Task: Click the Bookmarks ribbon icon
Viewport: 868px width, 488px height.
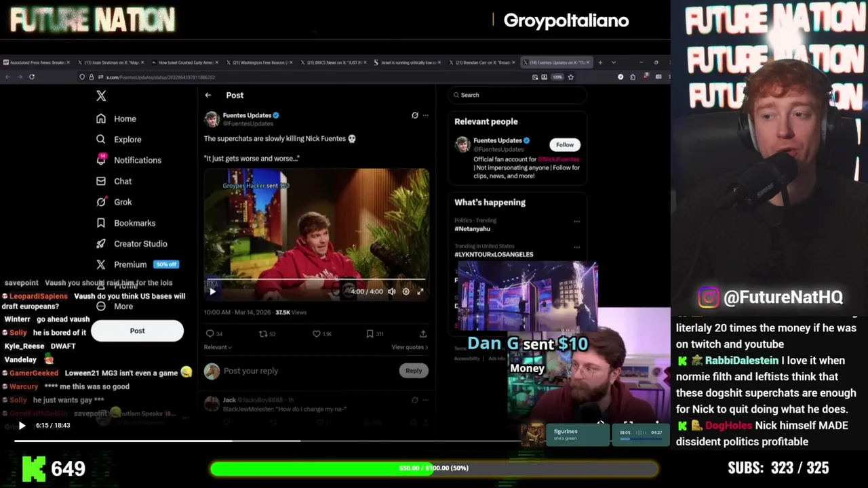Action: click(x=101, y=223)
